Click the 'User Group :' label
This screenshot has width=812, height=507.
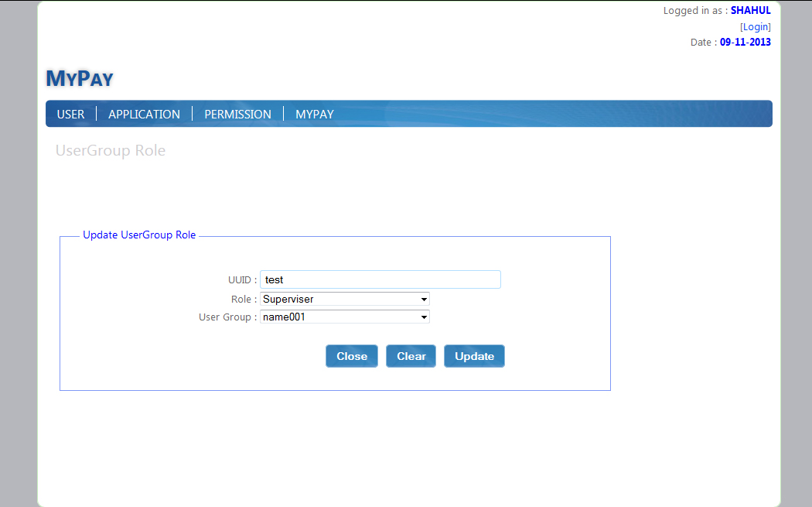pos(228,317)
